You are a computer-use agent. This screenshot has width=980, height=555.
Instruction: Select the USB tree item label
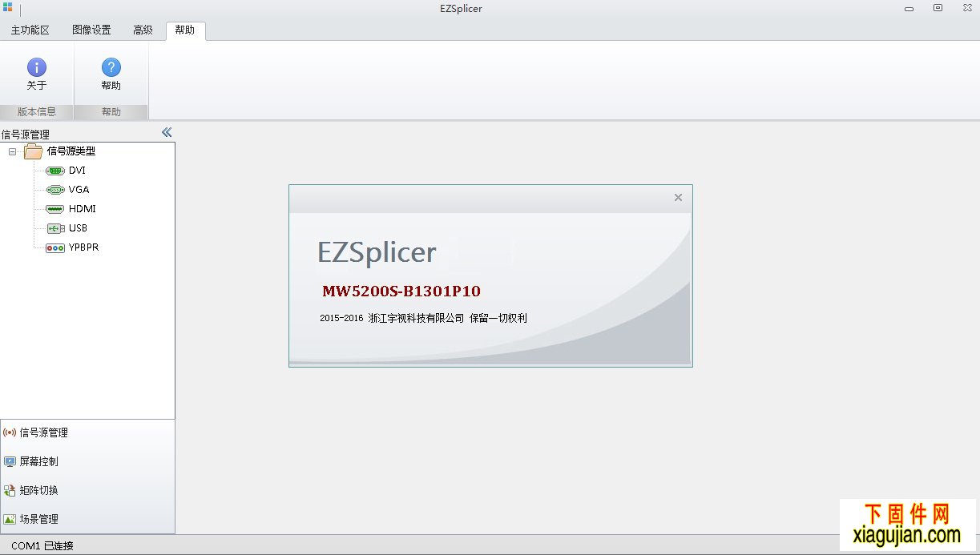click(x=78, y=228)
